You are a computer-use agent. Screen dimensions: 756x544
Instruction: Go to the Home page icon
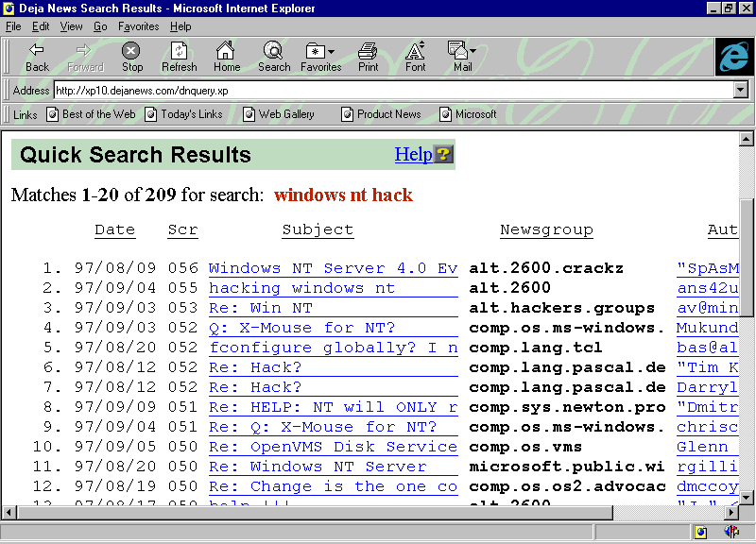coord(226,57)
